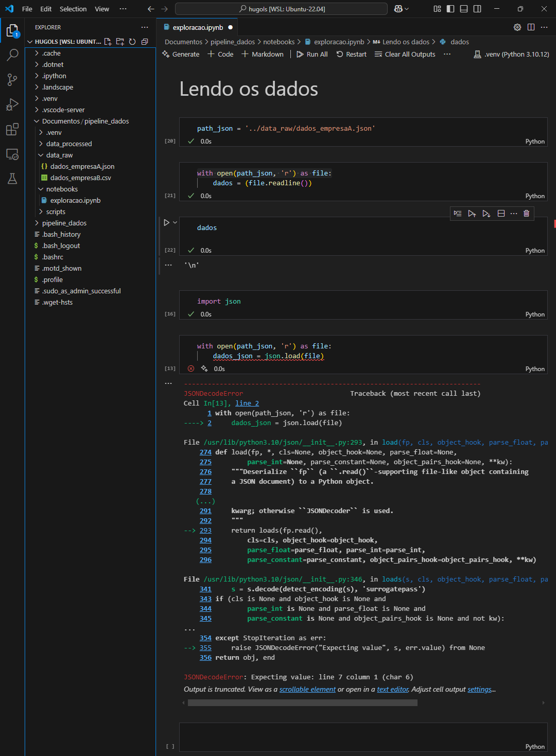Go forward using the title bar arrow

coord(164,9)
